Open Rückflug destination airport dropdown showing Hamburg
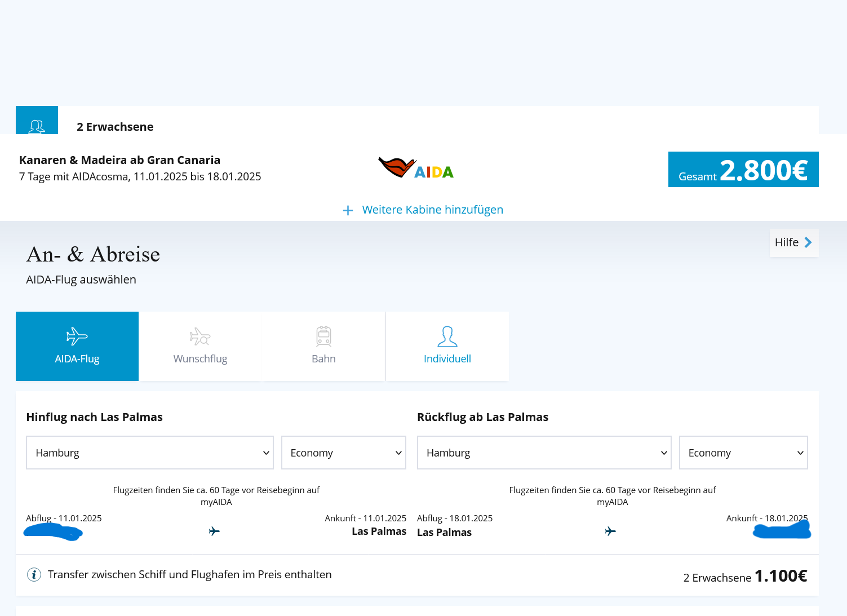The width and height of the screenshot is (847, 616). click(x=544, y=453)
